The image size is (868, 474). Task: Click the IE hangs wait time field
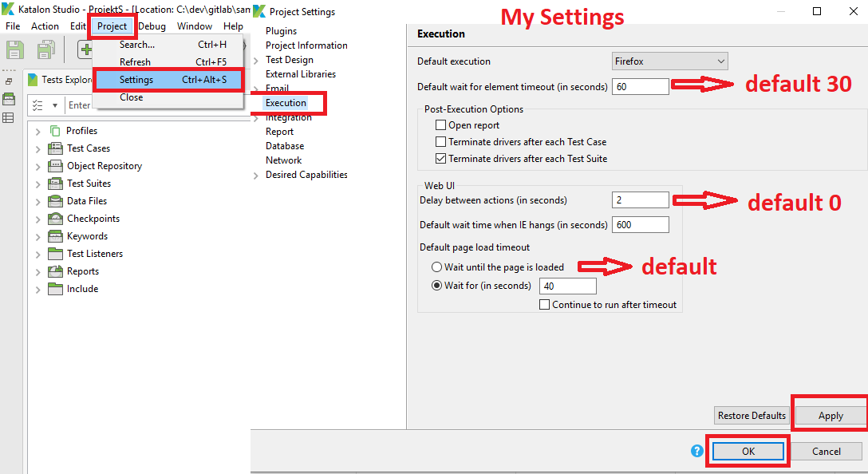click(x=641, y=224)
